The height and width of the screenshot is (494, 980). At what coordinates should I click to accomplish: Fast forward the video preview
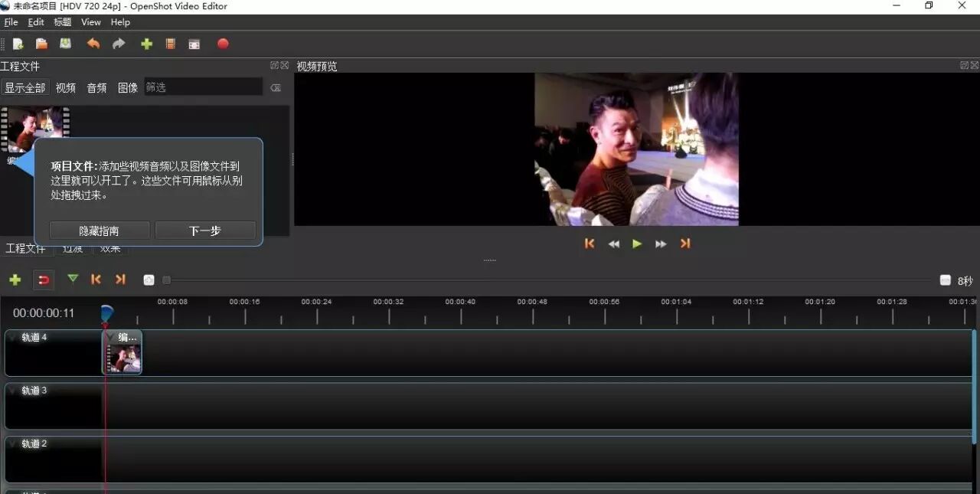pyautogui.click(x=661, y=244)
